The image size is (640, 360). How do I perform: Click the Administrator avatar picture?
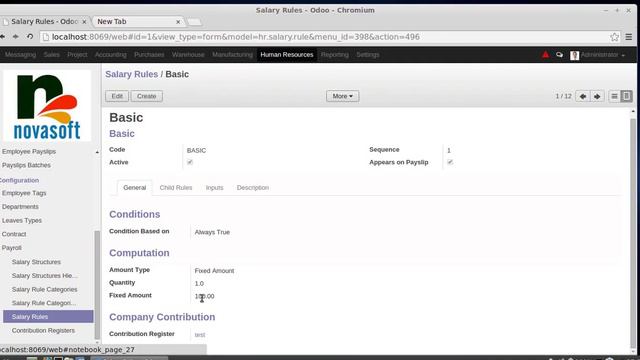click(574, 55)
